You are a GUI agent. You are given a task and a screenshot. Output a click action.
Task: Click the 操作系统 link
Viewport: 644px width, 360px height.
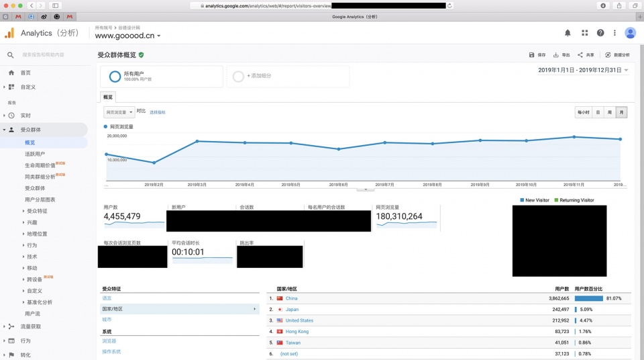point(111,352)
